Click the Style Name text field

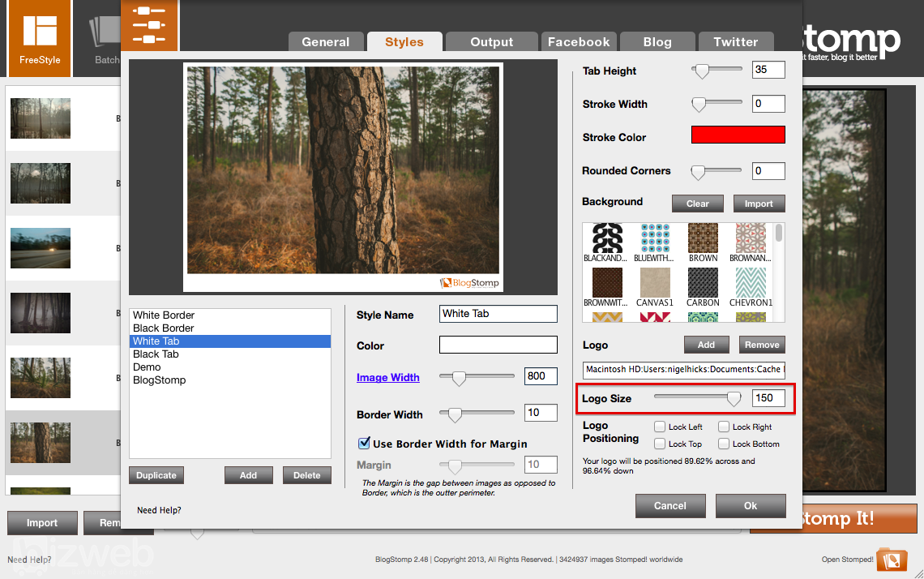coord(498,314)
